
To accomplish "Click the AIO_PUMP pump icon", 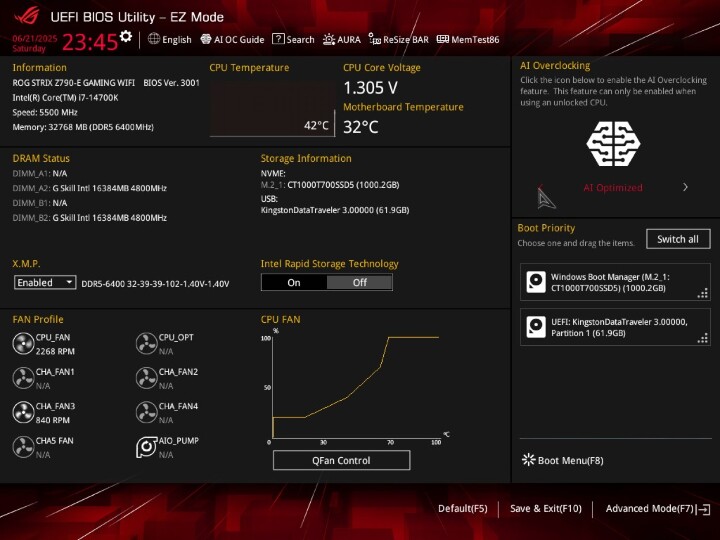I will (146, 447).
